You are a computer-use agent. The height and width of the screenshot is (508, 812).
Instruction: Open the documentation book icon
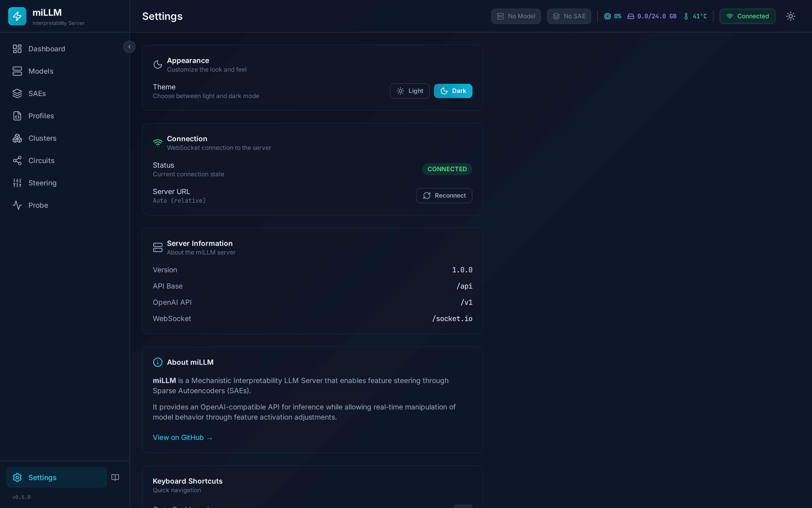click(115, 478)
